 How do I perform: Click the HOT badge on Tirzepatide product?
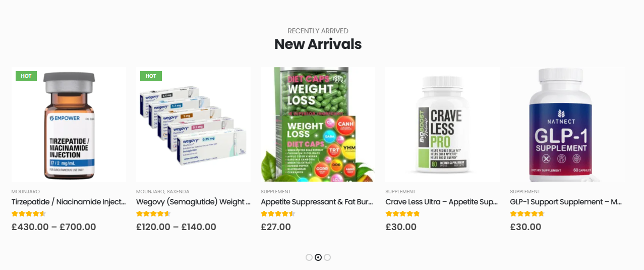coord(26,76)
